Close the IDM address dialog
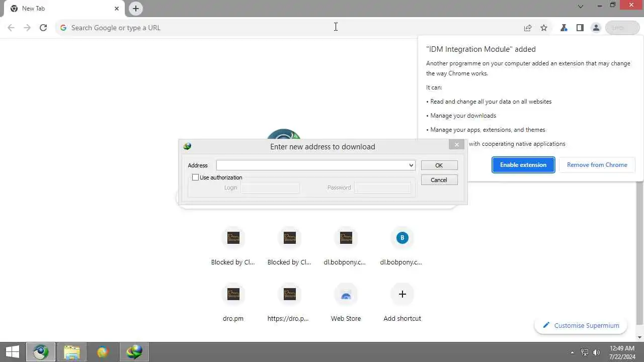Screen dimensions: 644x362 456,145
